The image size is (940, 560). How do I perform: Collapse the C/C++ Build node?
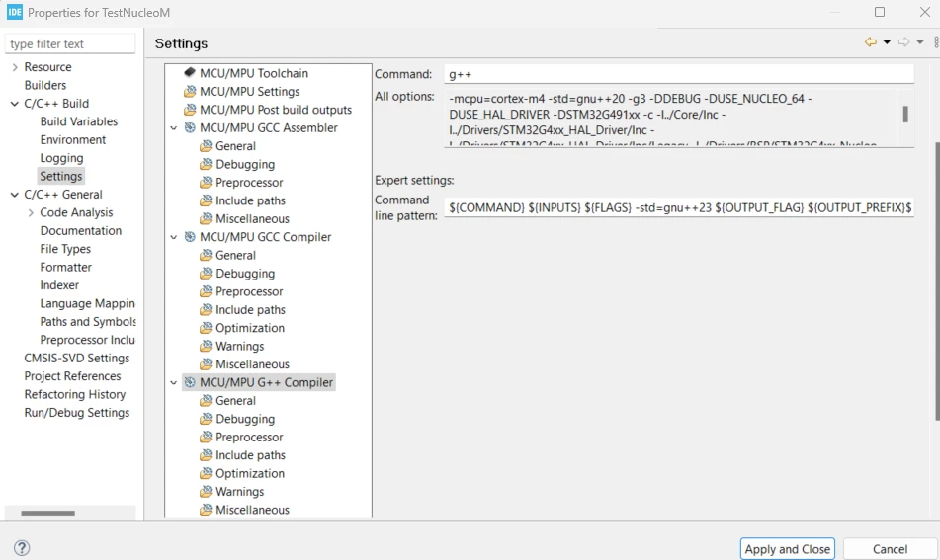[15, 104]
